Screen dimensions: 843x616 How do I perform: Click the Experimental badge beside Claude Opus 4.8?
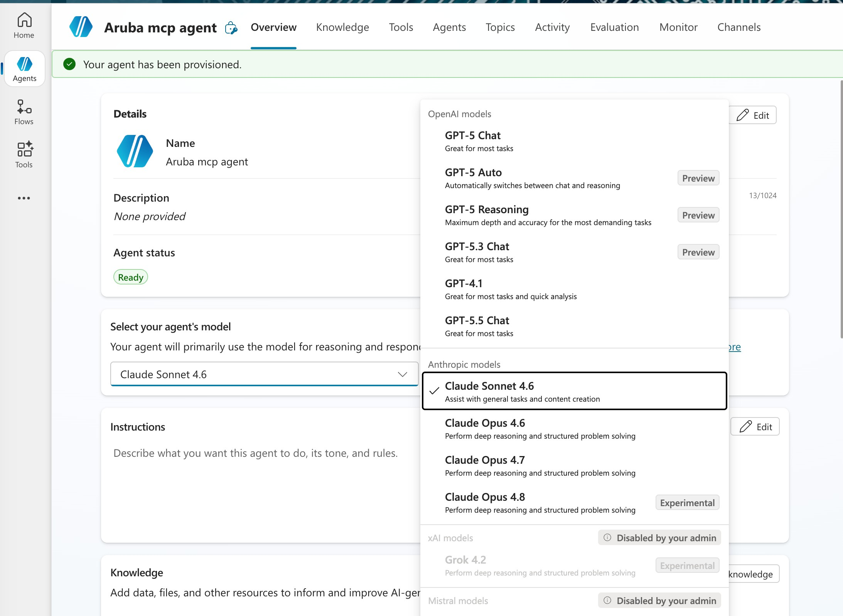(x=687, y=503)
